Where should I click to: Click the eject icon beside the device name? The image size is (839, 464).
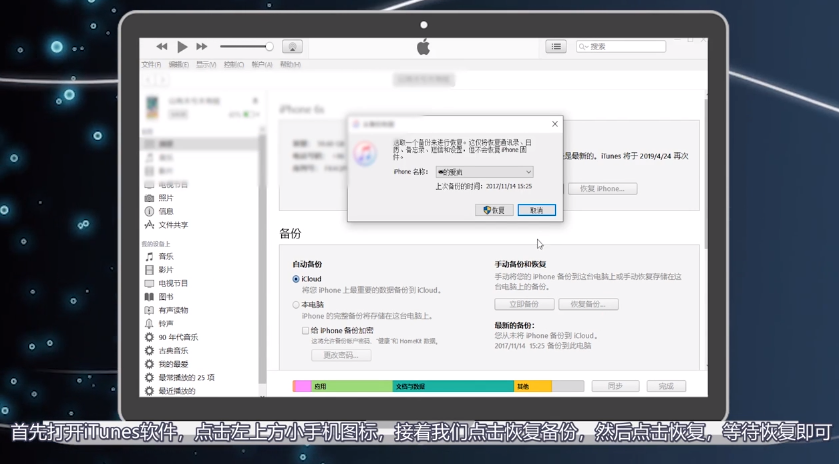click(255, 101)
